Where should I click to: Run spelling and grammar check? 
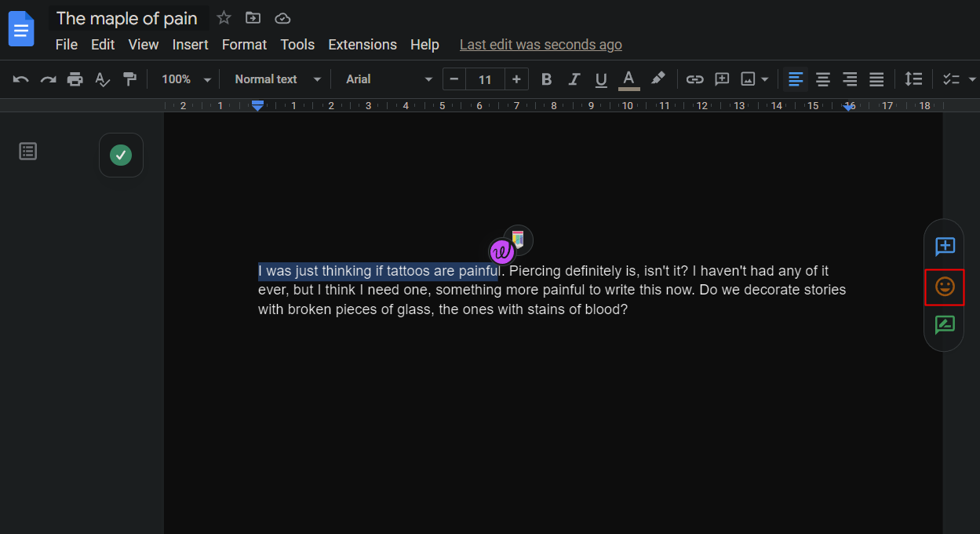[x=102, y=79]
